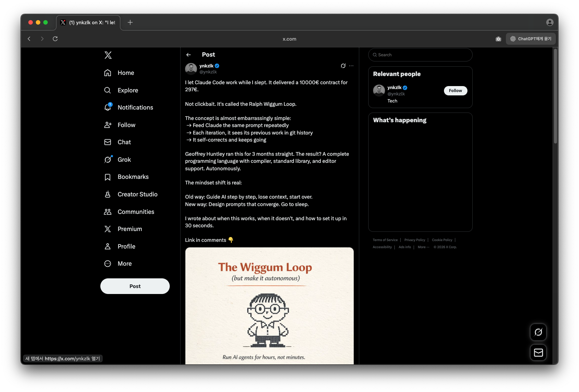
Task: Click the Relevant people heading
Action: [x=397, y=74]
